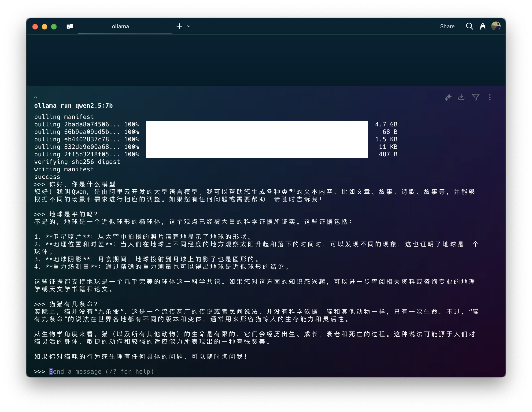Expand the new tab options chevron
This screenshot has height=412, width=532.
(x=189, y=26)
